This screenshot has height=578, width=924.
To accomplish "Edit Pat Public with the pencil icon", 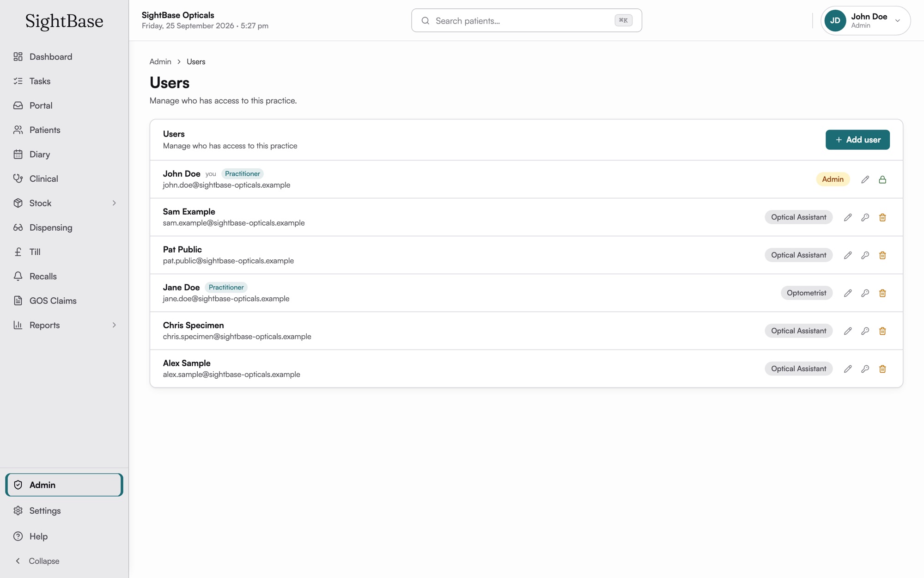I will tap(848, 255).
